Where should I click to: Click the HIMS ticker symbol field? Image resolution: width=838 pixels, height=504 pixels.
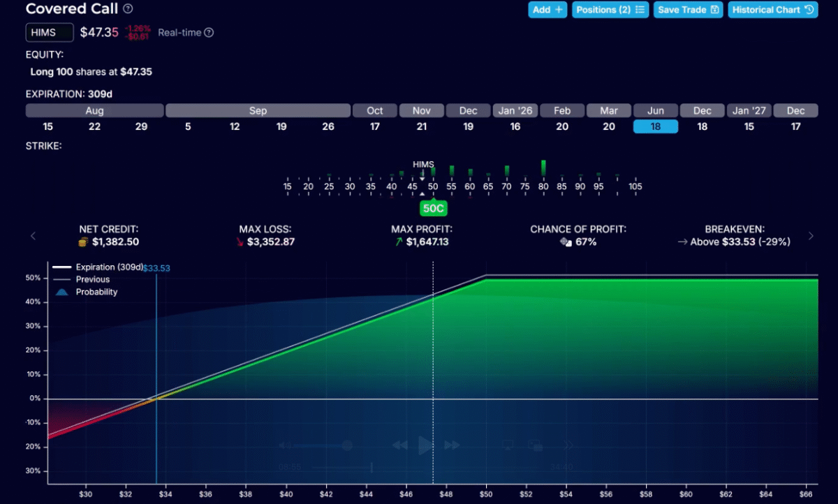pyautogui.click(x=50, y=33)
